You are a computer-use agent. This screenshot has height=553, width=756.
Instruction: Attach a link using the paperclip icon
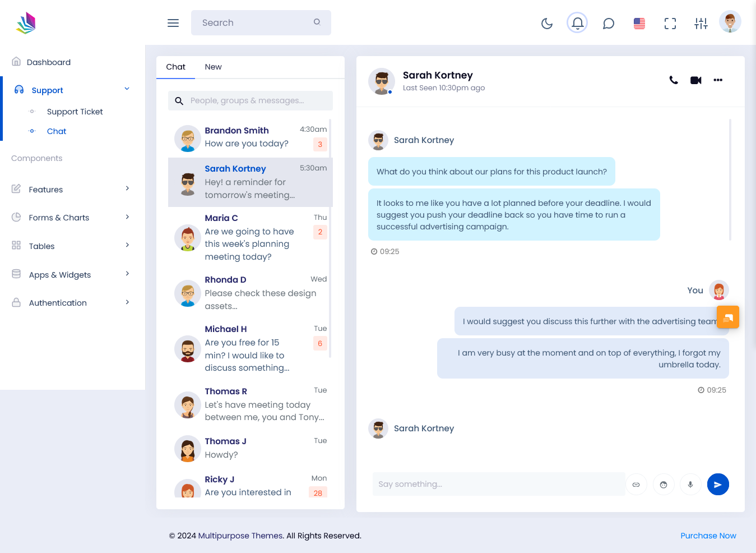click(637, 484)
